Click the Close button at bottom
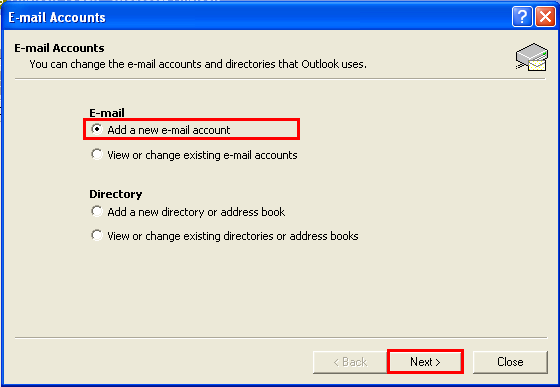This screenshot has height=387, width=560. click(x=510, y=362)
